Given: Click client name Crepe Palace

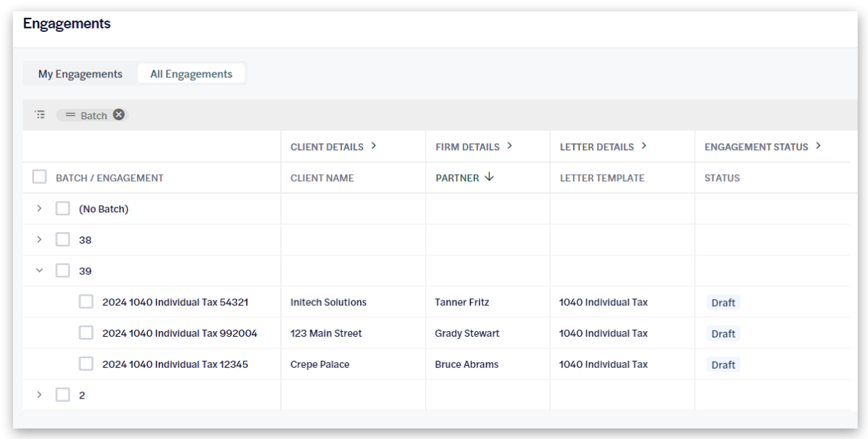Looking at the screenshot, I should (x=320, y=364).
